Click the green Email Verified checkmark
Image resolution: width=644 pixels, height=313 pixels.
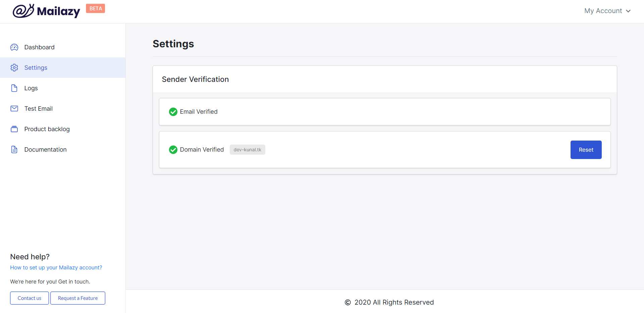pos(173,112)
